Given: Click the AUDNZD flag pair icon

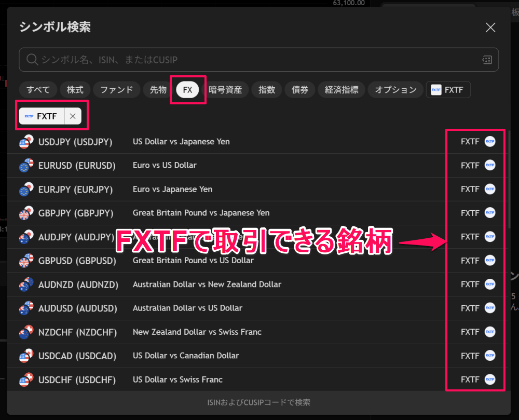Looking at the screenshot, I should tap(26, 284).
